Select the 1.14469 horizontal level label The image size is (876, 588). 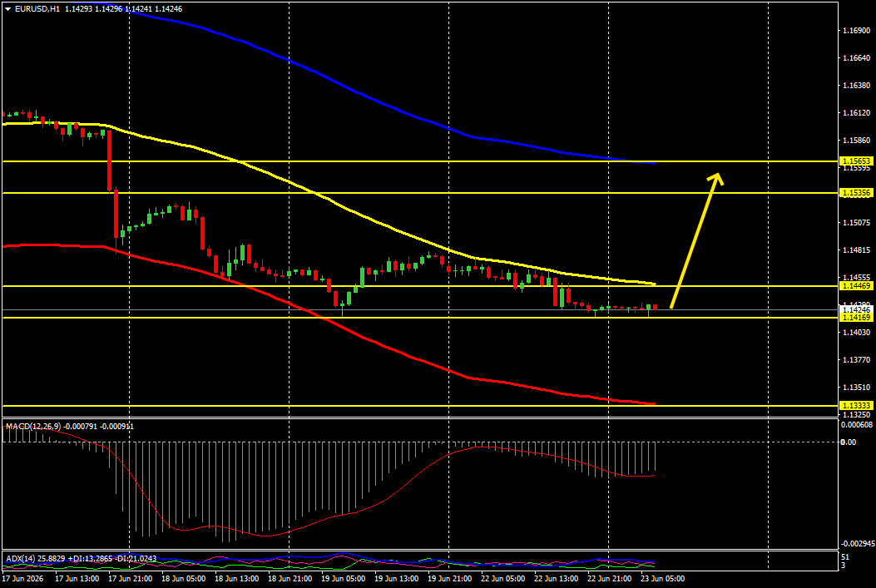pyautogui.click(x=857, y=286)
